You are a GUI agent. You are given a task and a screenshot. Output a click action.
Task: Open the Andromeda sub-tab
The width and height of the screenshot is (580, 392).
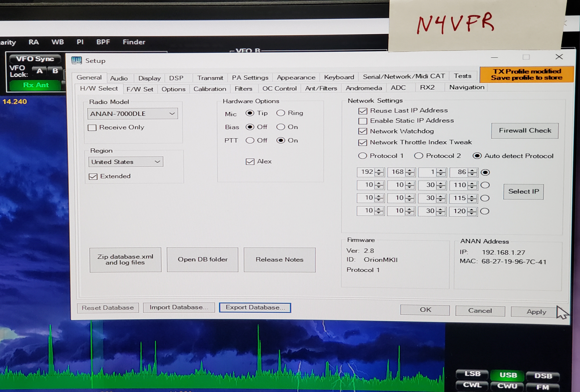pos(364,88)
